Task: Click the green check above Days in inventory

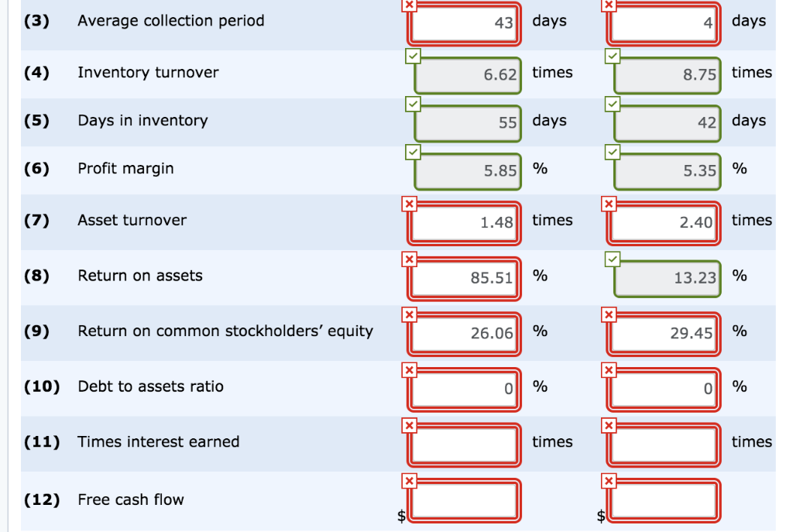Action: (412, 105)
